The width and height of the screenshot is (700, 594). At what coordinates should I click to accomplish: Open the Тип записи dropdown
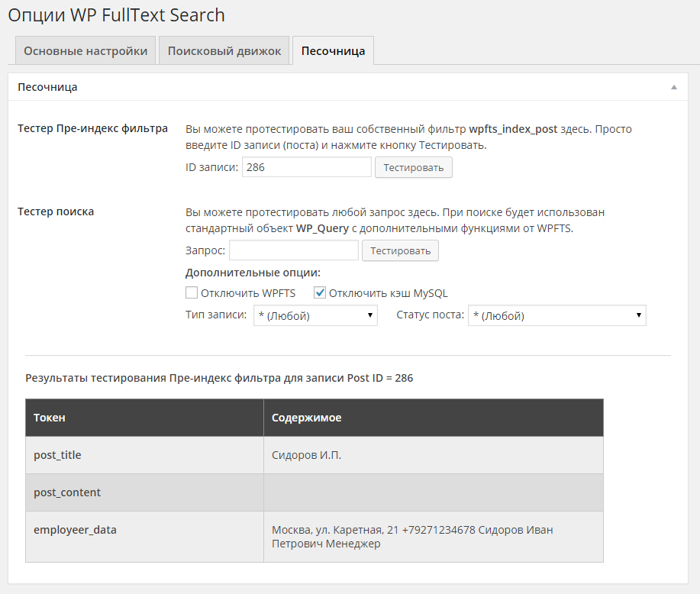pos(315,315)
